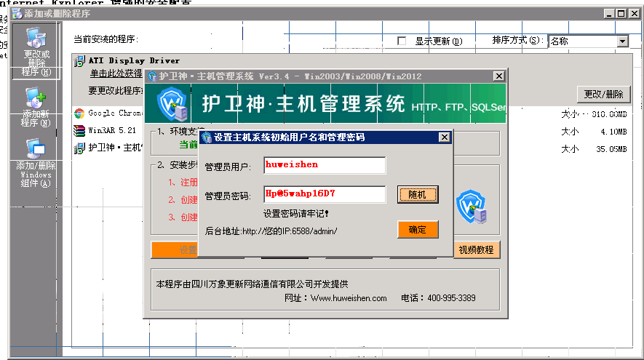Select the Google Chrome icon in program list
The width and height of the screenshot is (644, 360).
[79, 113]
